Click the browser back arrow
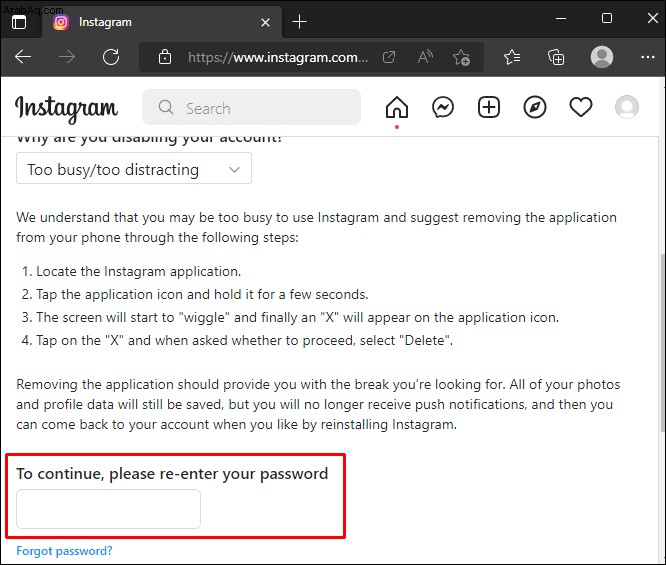The height and width of the screenshot is (565, 666). [x=23, y=56]
